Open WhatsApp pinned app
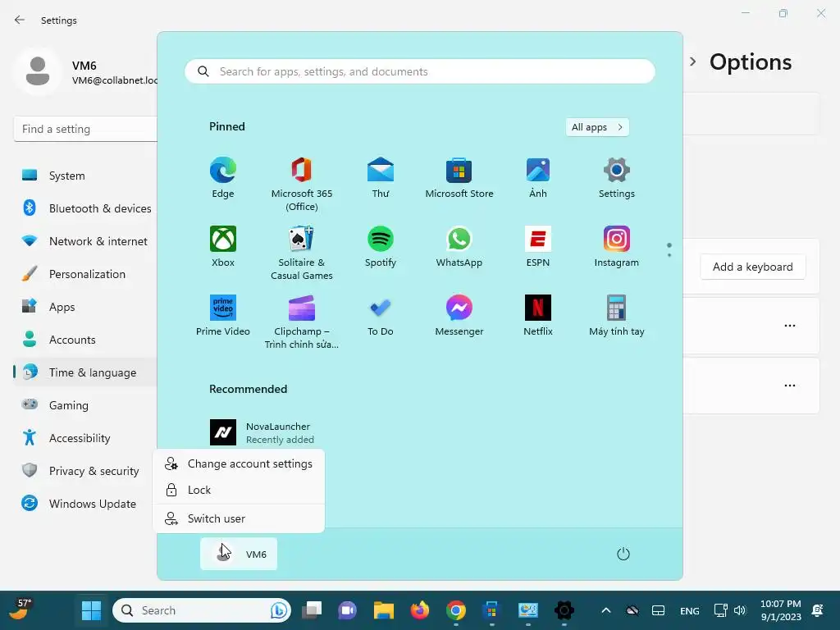The width and height of the screenshot is (840, 630). (459, 246)
